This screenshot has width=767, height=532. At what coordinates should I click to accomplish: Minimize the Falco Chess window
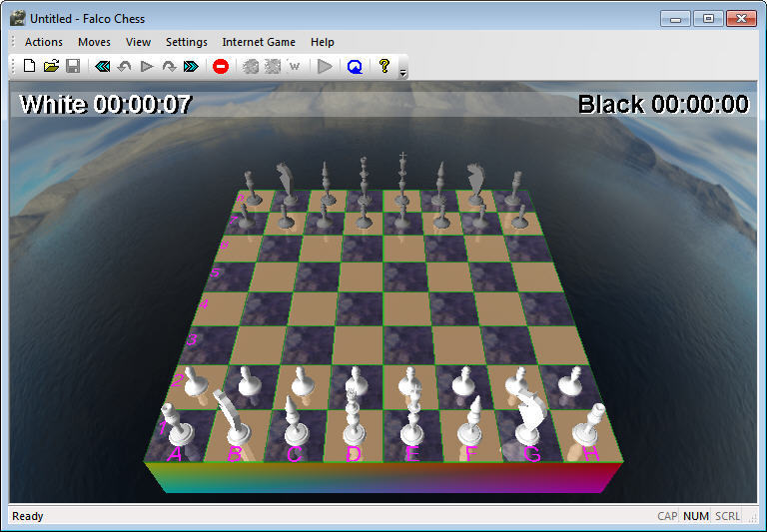coord(675,19)
